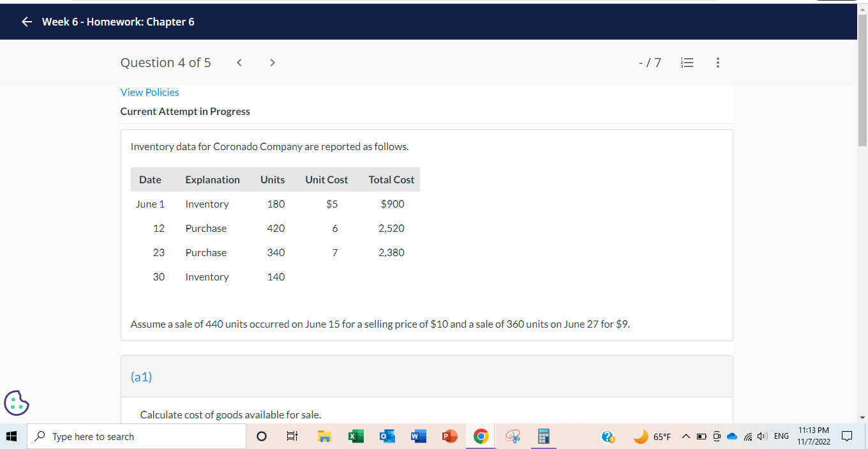Open File Explorer from the taskbar

(x=325, y=437)
